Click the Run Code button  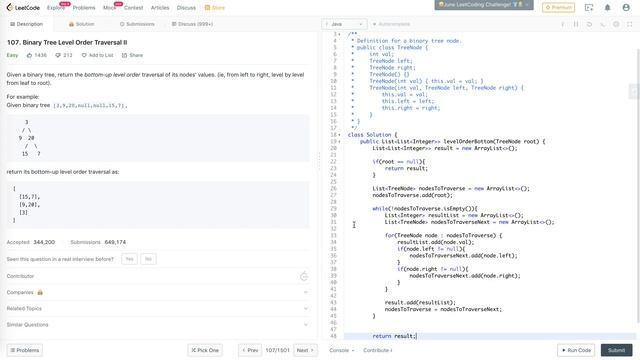576,350
